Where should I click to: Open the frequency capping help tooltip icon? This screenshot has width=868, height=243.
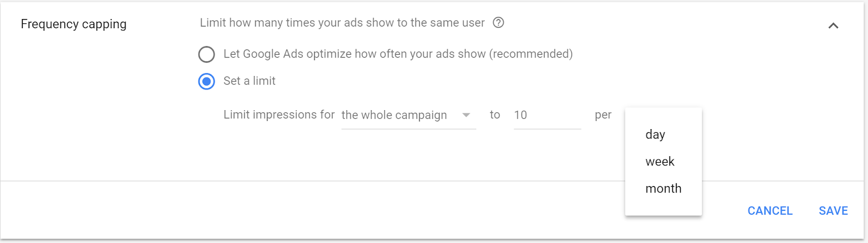click(x=498, y=23)
